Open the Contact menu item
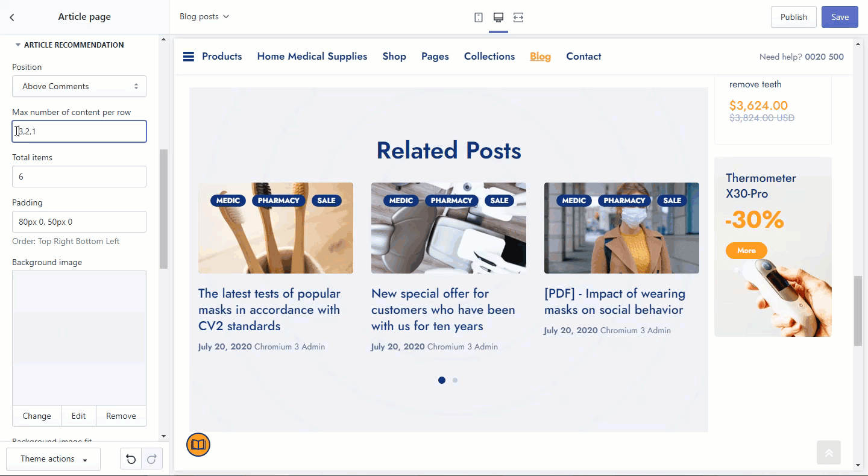 pos(583,57)
